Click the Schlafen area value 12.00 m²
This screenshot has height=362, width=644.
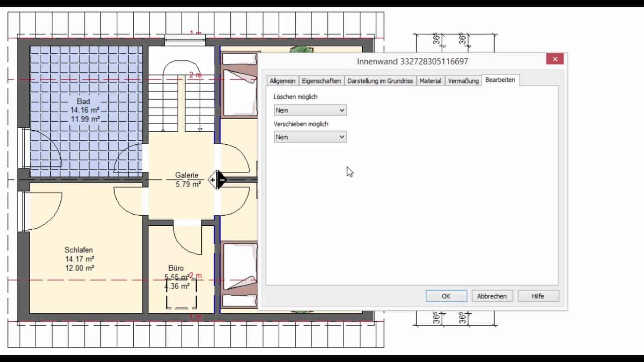tap(79, 268)
